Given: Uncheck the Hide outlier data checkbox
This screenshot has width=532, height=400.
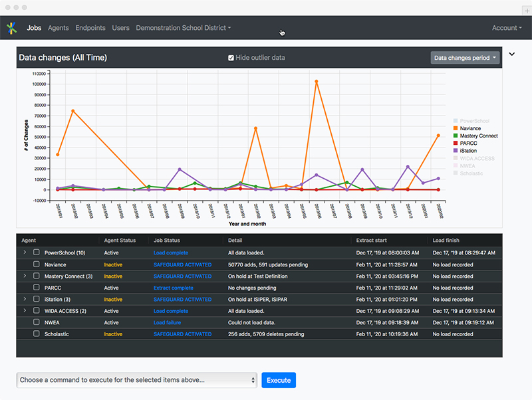Looking at the screenshot, I should click(x=231, y=58).
